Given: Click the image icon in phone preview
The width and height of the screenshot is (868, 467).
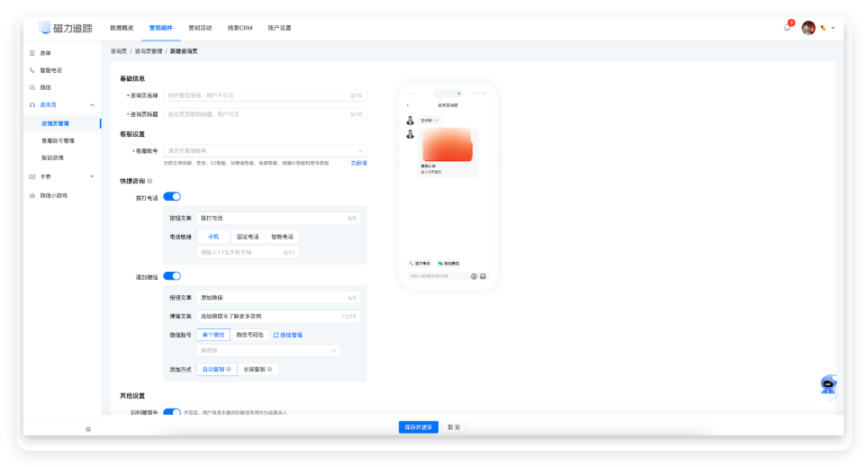Looking at the screenshot, I should 484,276.
